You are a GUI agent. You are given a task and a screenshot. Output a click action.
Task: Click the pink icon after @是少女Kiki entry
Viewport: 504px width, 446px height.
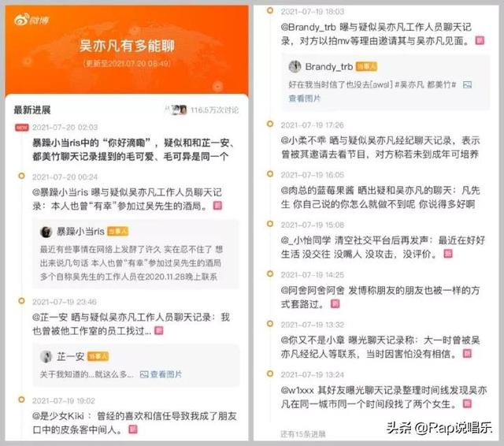tap(133, 429)
